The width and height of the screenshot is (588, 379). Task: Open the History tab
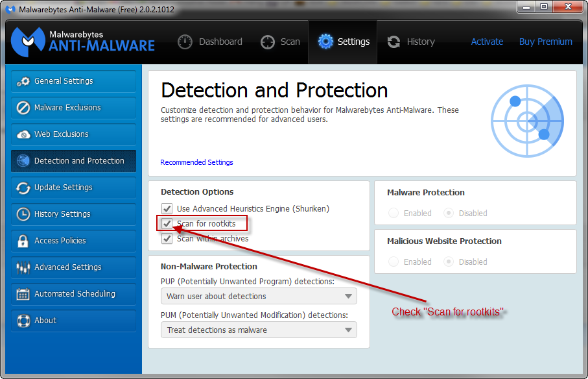pos(411,42)
